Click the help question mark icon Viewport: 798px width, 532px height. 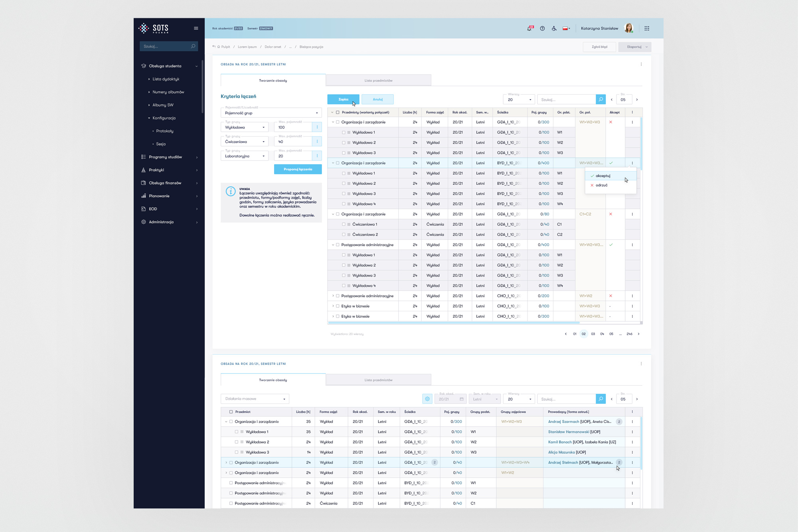point(542,28)
